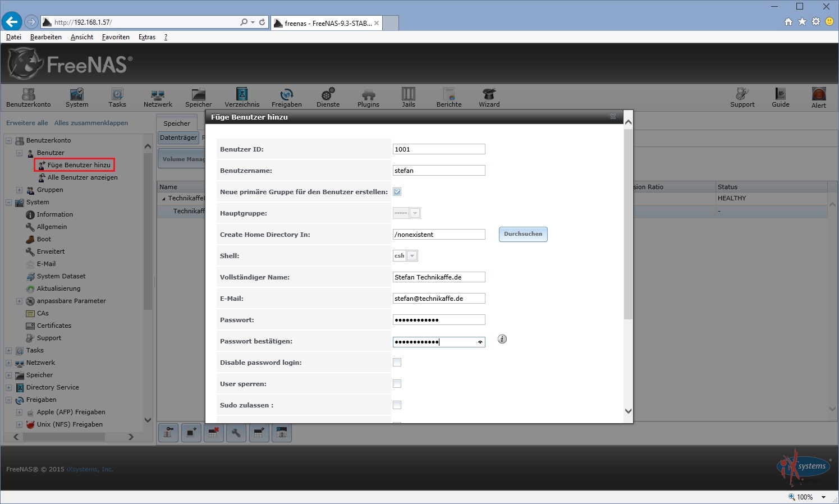The width and height of the screenshot is (839, 504).
Task: Open zoom level 100% control
Action: [x=808, y=497]
